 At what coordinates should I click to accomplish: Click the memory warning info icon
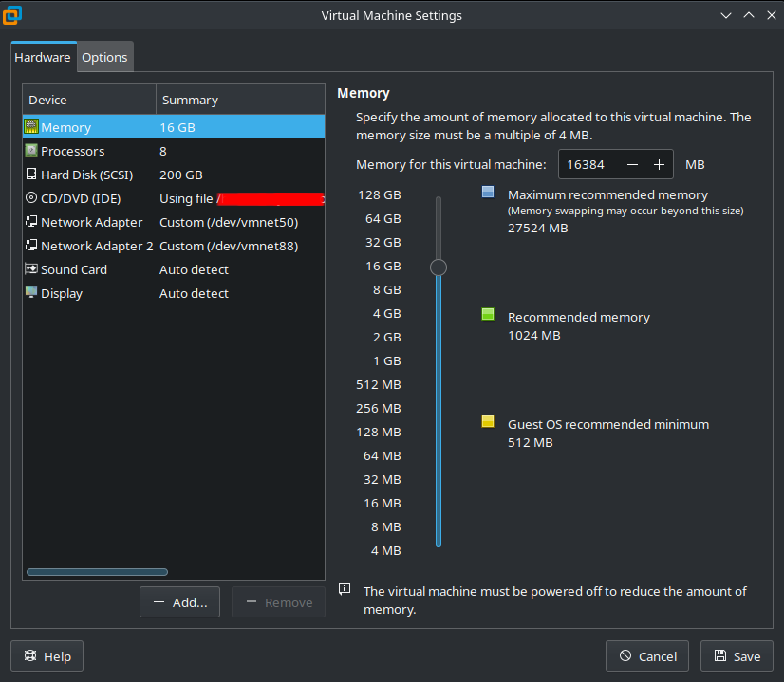344,590
